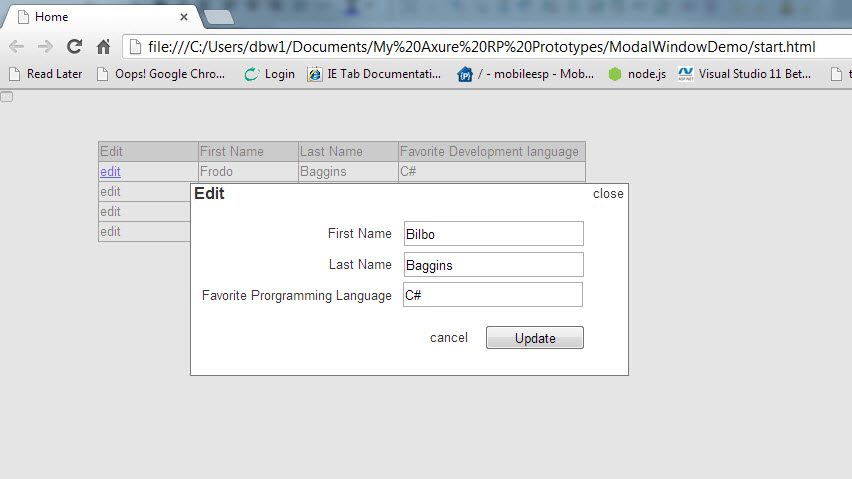Go to the Home page icon
This screenshot has height=479, width=852.
[x=102, y=47]
